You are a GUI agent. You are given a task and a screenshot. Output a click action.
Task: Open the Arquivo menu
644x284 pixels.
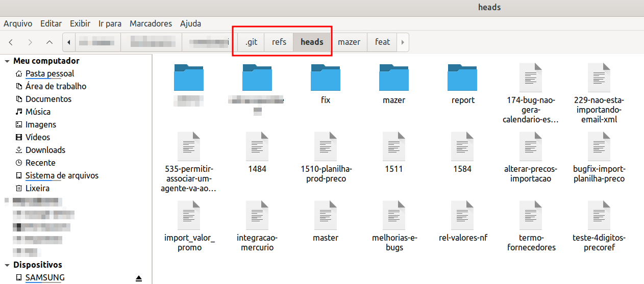tap(18, 23)
